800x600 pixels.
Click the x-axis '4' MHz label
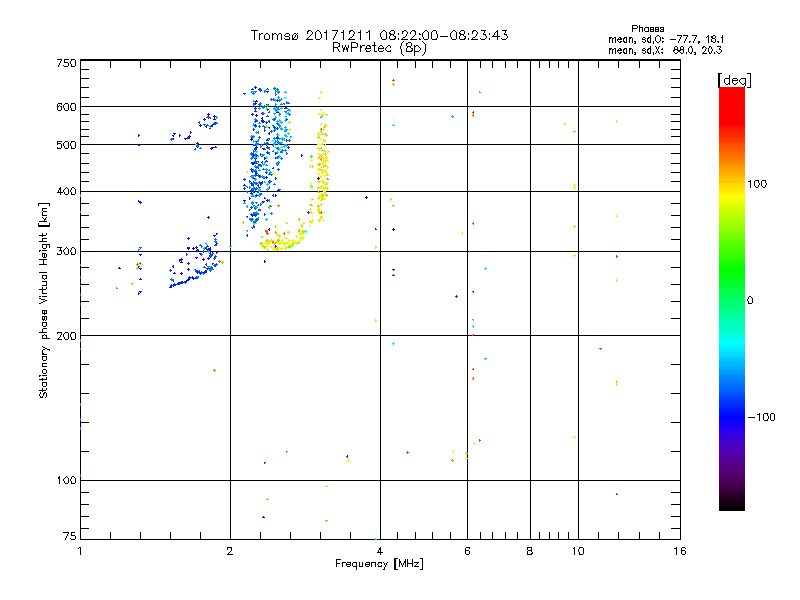point(380,551)
